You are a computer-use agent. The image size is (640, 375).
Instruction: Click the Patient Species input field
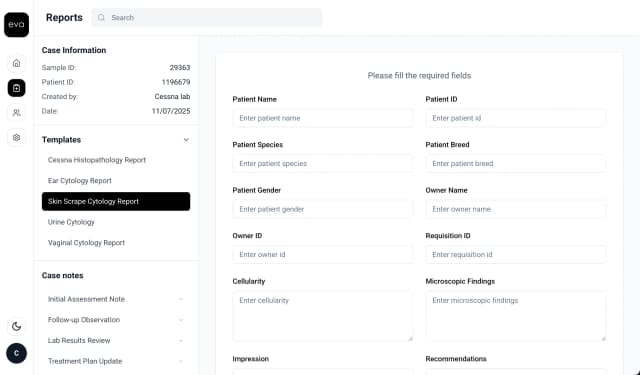tap(322, 164)
